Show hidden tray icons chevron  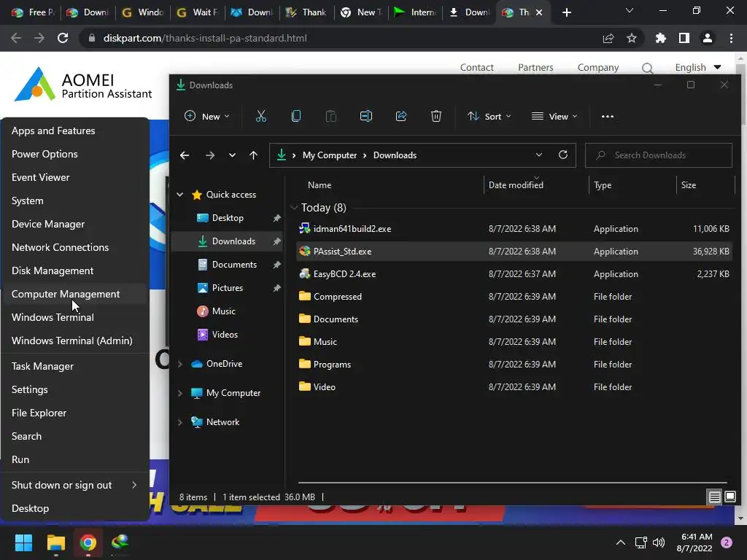(x=621, y=542)
